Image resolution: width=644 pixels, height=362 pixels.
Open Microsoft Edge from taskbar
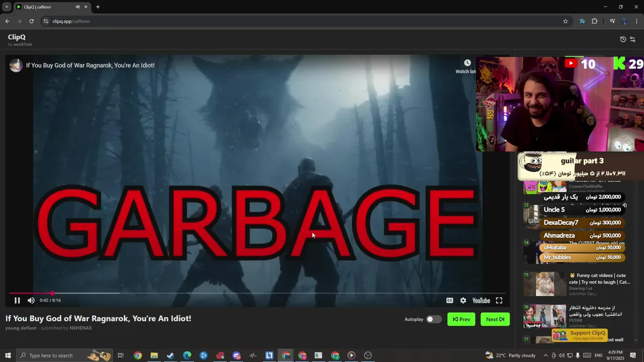[187, 355]
